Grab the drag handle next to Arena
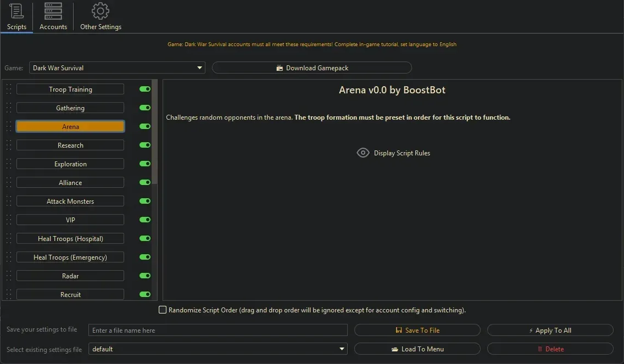Viewport: 624px width, 364px height. pyautogui.click(x=9, y=126)
